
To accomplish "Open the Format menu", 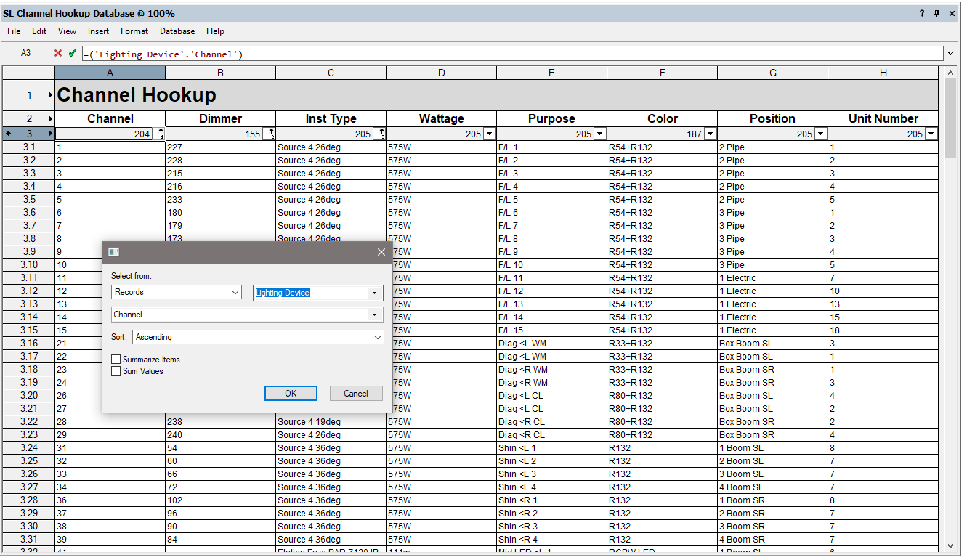I will [x=134, y=31].
